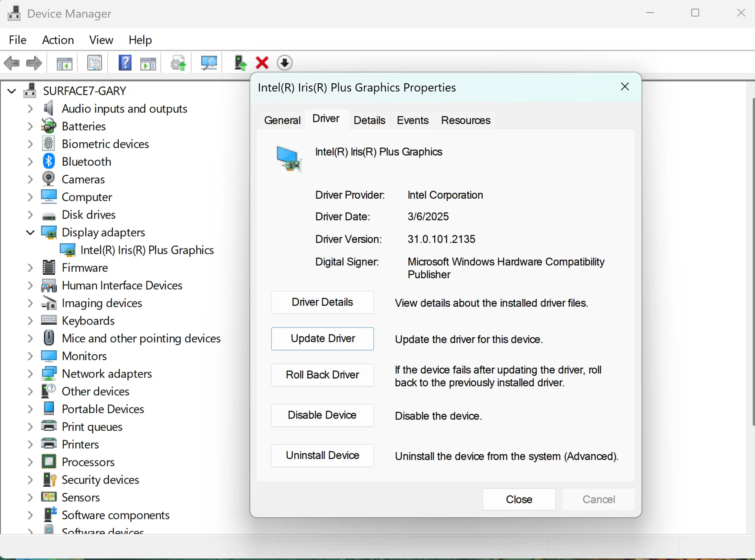Click the blue question mark Help icon
The height and width of the screenshot is (560, 755).
[x=125, y=63]
